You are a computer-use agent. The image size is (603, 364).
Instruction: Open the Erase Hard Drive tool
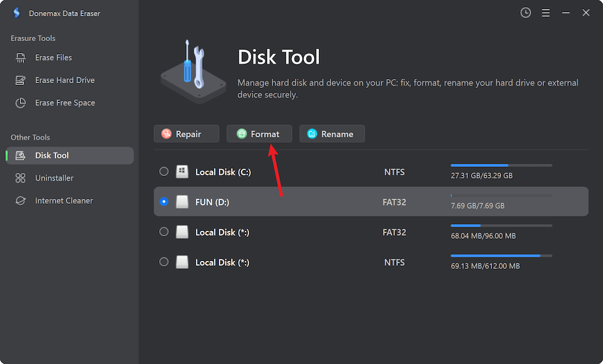60,80
